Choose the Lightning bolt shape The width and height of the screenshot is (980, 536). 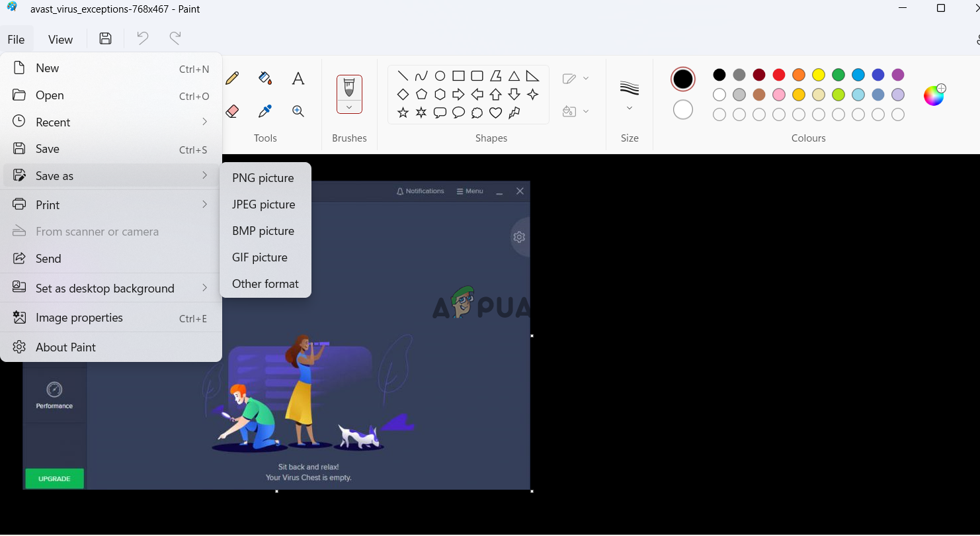tap(514, 113)
